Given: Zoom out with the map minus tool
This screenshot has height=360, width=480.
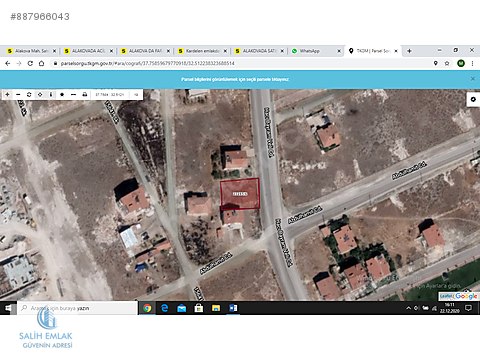Looking at the screenshot, I should [x=18, y=95].
